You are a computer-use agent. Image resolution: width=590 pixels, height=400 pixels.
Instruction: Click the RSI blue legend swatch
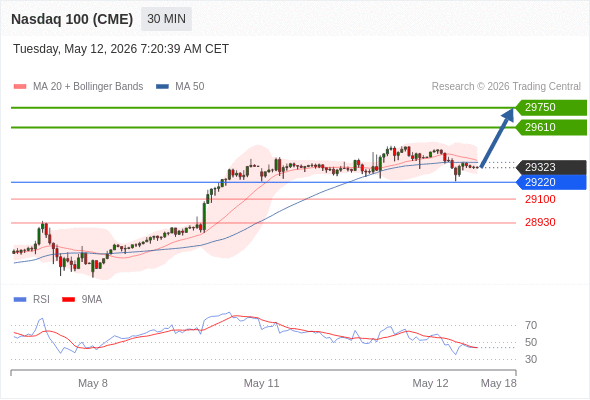[20, 300]
